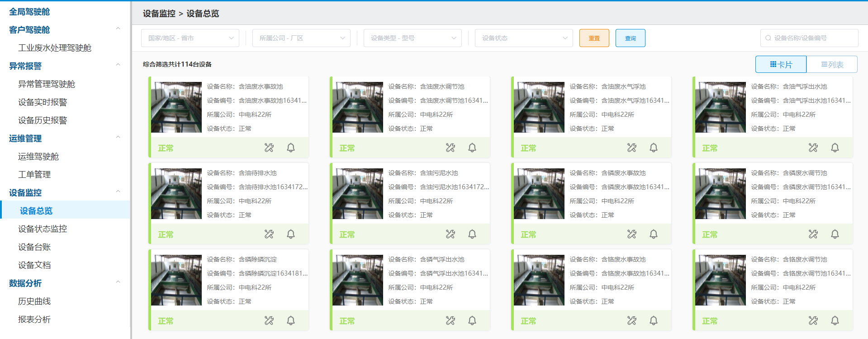
Task: Open 异常管理驾驶舱 sidebar link
Action: 47,84
